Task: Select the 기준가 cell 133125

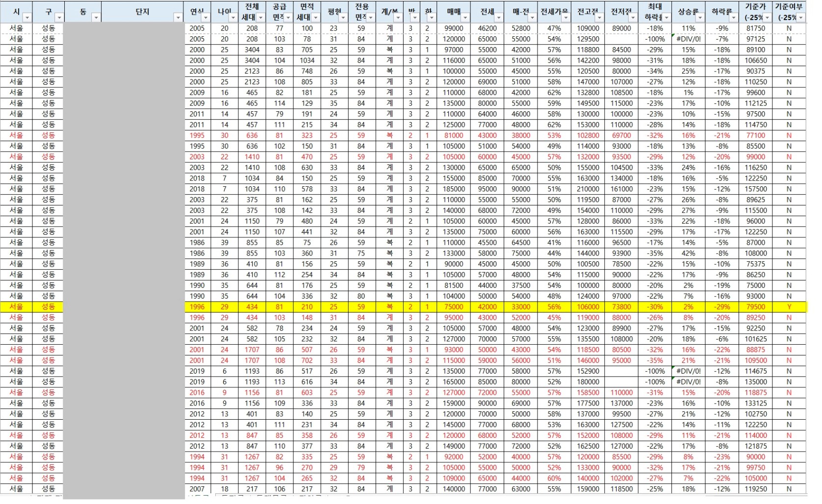Action: point(756,403)
